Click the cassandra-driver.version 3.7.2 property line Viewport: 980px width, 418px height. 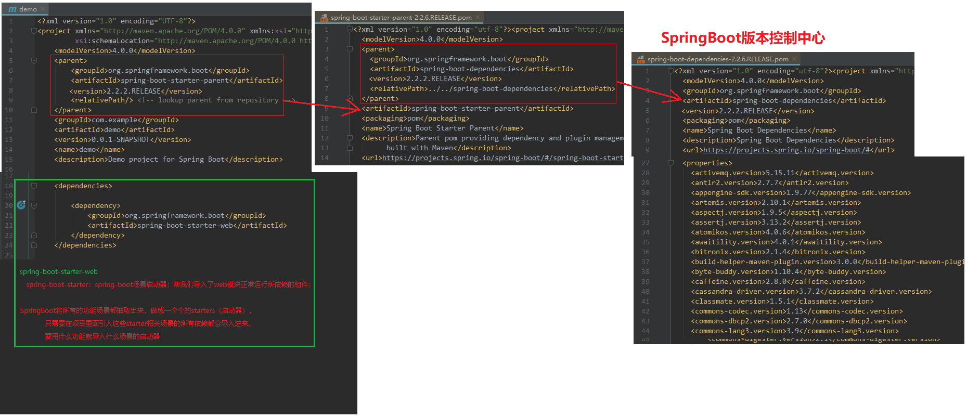click(x=811, y=291)
